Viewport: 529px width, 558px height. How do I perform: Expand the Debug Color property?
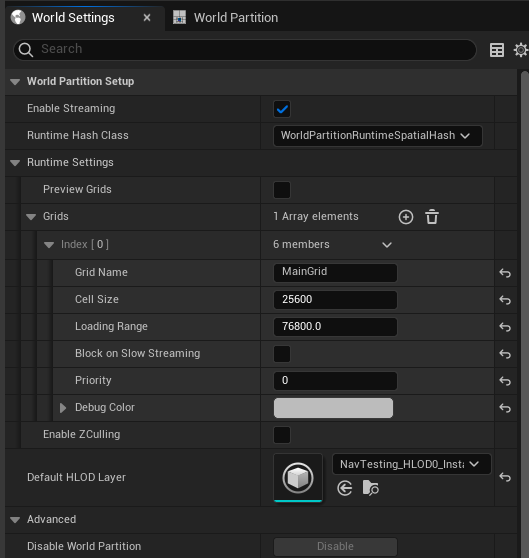[x=63, y=408]
